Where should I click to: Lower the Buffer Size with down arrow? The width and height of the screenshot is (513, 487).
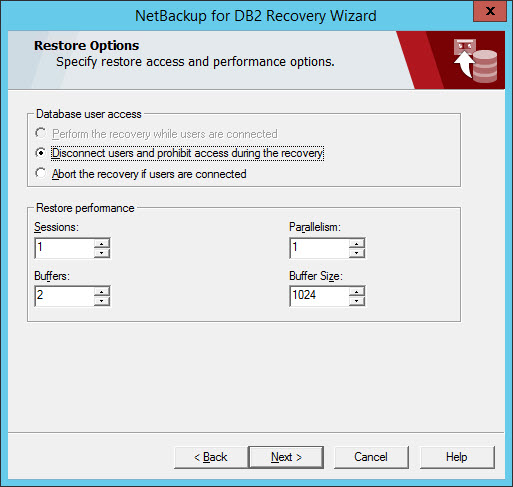(x=357, y=301)
